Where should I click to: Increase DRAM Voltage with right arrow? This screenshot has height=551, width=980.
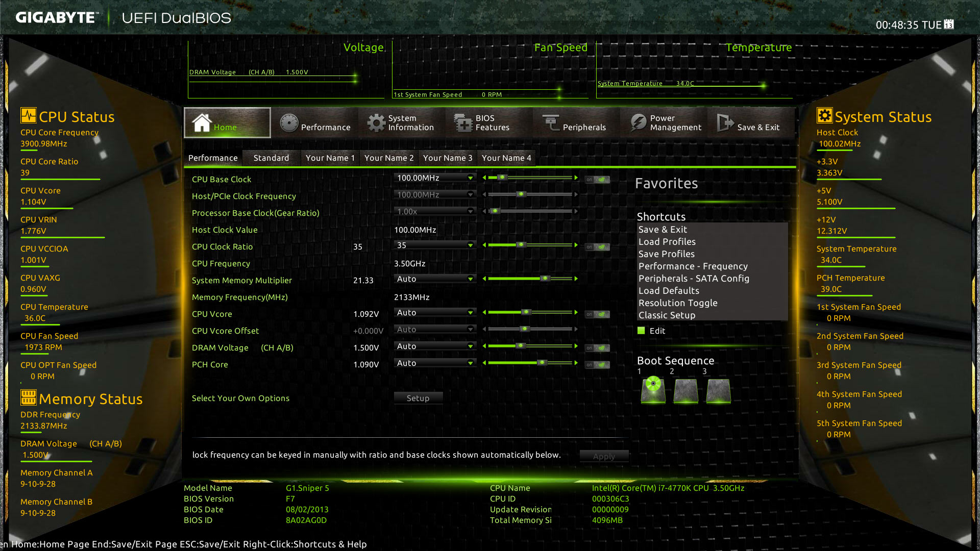(576, 346)
